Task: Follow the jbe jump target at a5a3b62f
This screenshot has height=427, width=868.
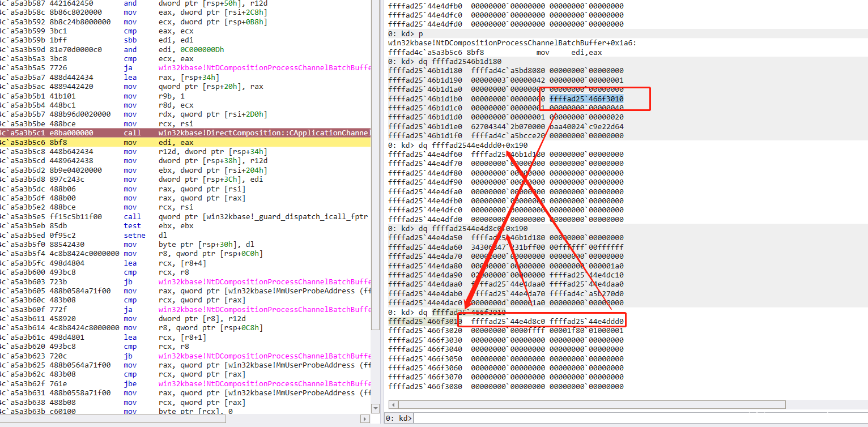Action: point(264,383)
